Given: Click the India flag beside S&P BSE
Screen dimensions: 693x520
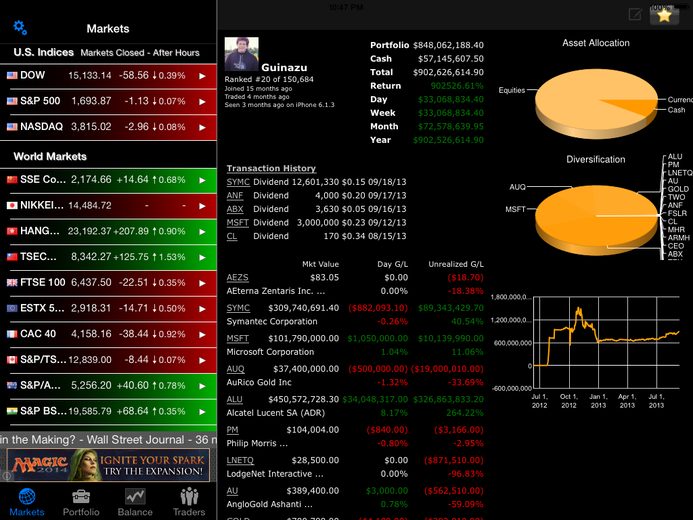Looking at the screenshot, I should pos(12,411).
